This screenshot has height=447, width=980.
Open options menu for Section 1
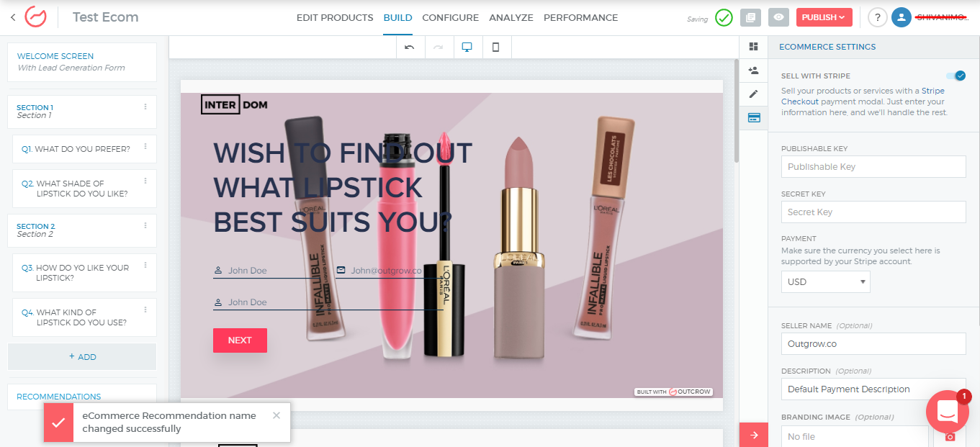(x=145, y=107)
